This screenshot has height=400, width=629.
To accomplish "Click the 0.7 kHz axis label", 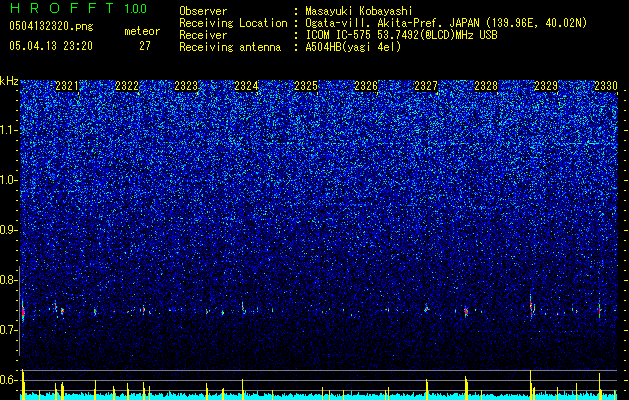I will coord(9,330).
